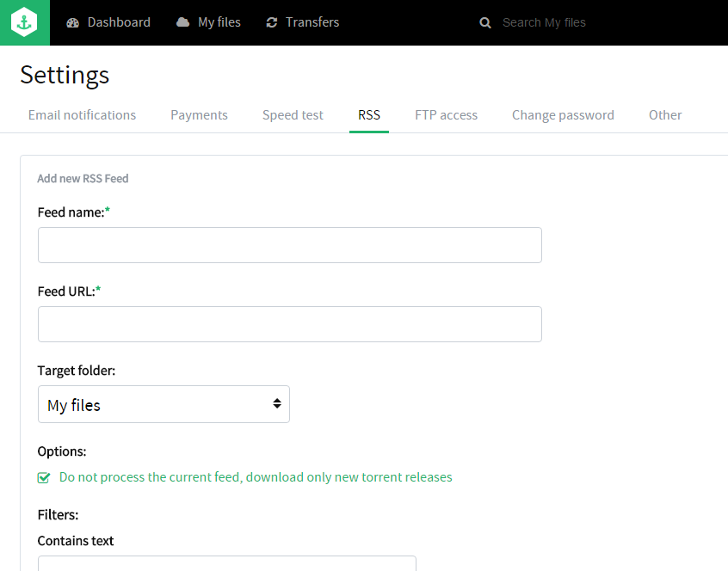Open the Email notifications tab
The width and height of the screenshot is (728, 571).
point(82,115)
